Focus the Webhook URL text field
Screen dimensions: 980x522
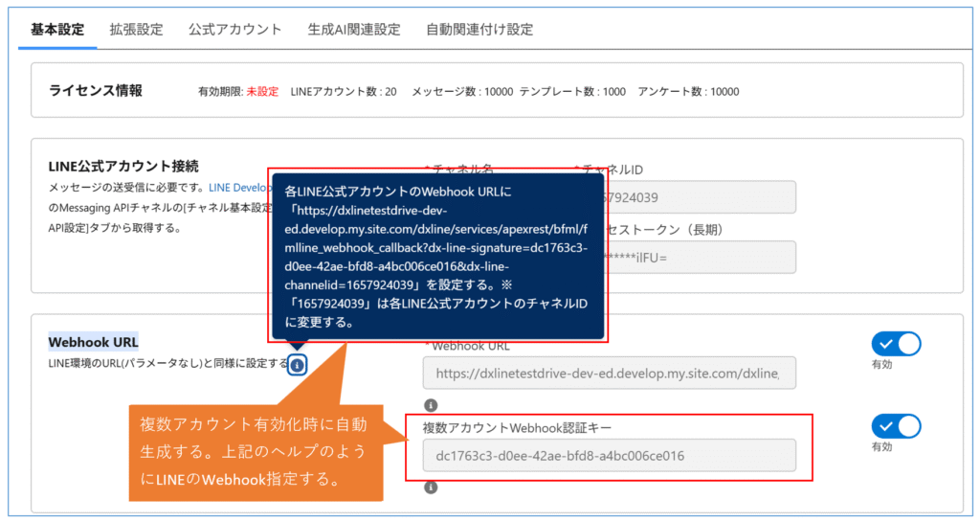coord(609,374)
